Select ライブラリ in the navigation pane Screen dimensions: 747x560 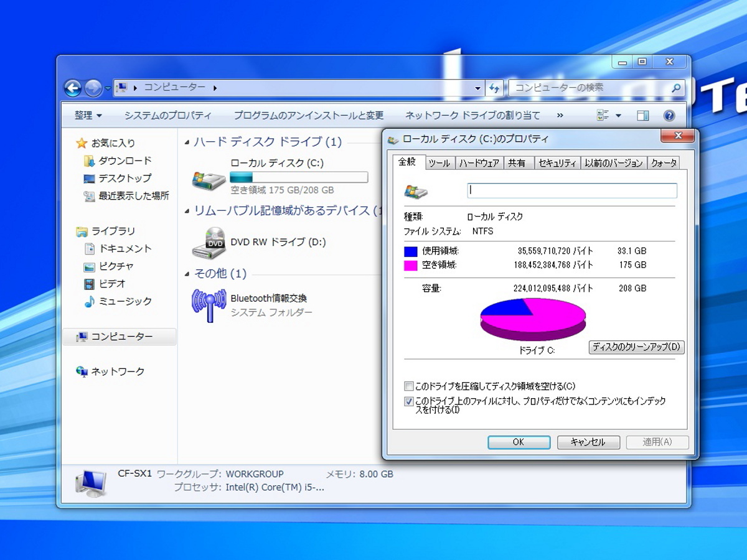105,231
